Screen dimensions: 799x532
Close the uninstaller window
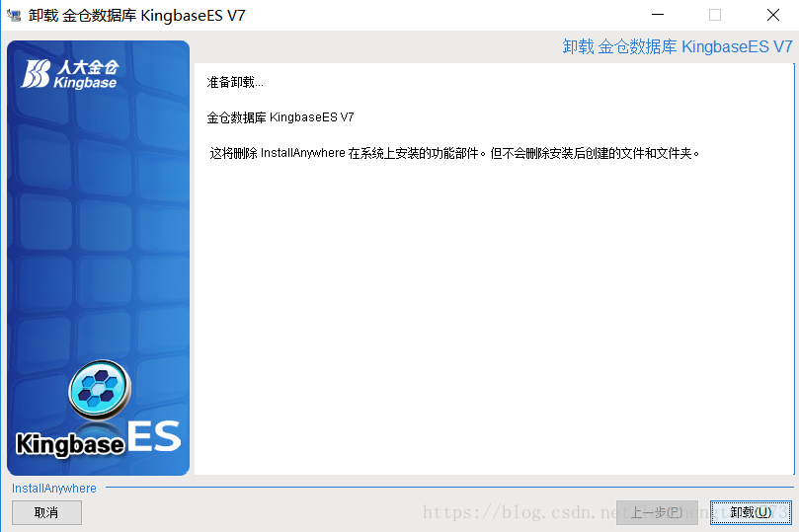773,15
